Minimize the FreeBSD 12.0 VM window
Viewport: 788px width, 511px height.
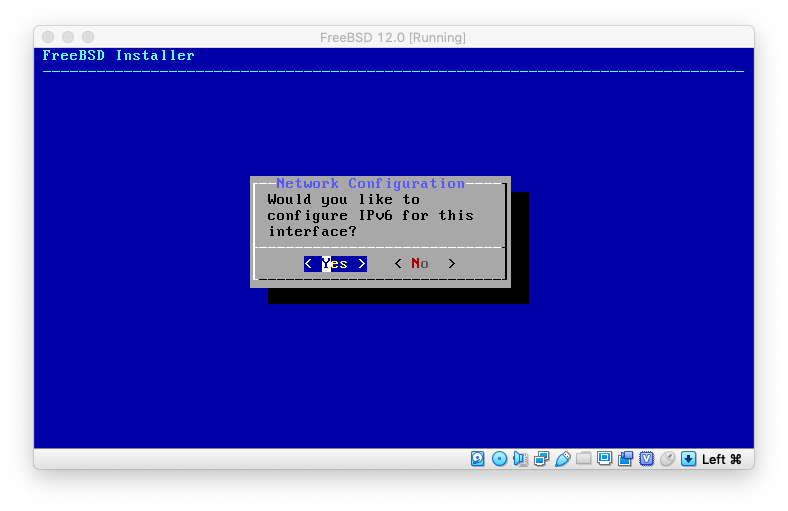tap(68, 38)
